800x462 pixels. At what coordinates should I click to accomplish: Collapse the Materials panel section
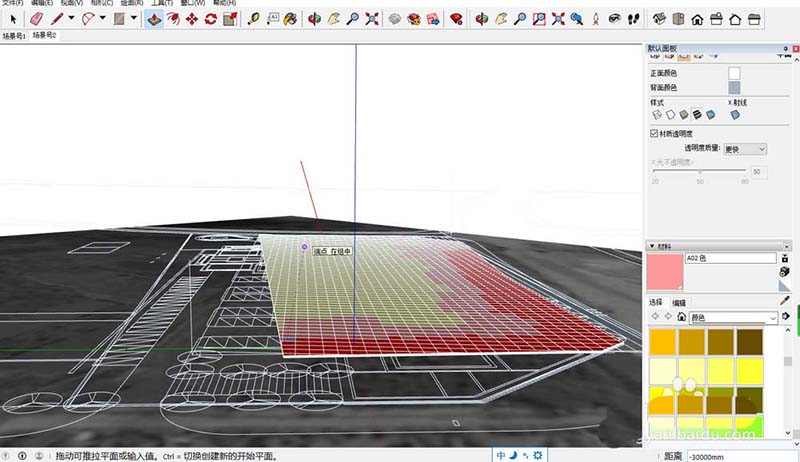(x=652, y=246)
